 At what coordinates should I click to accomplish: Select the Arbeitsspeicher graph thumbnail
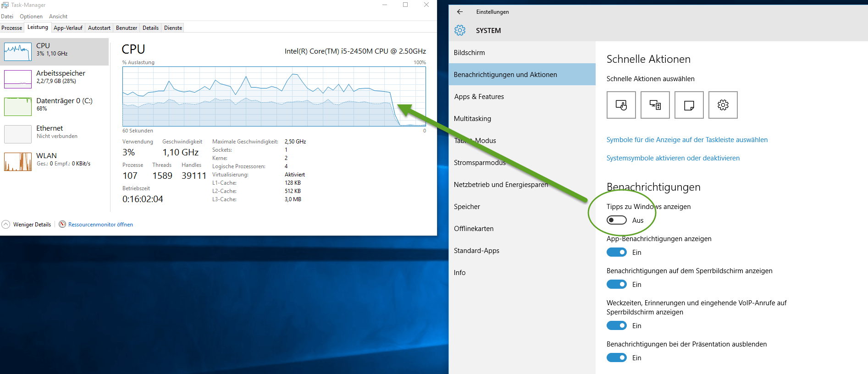18,79
